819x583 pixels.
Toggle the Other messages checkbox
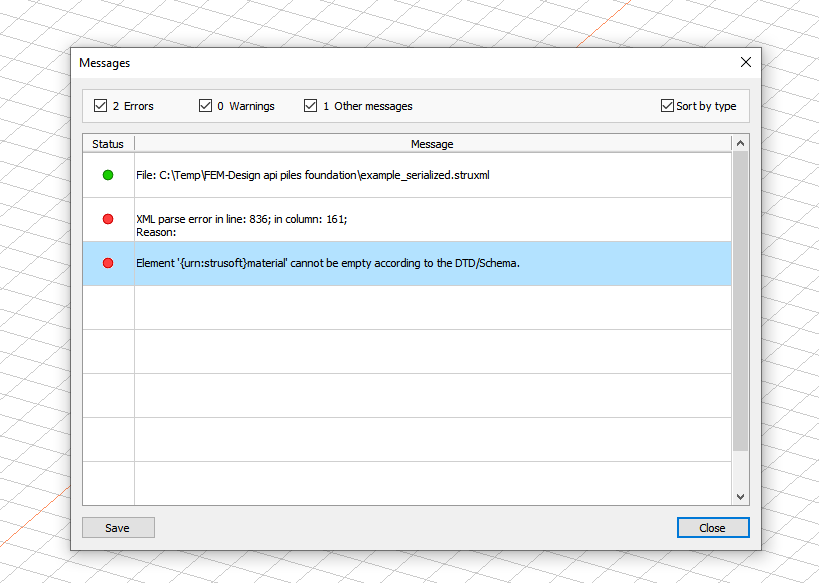click(310, 106)
